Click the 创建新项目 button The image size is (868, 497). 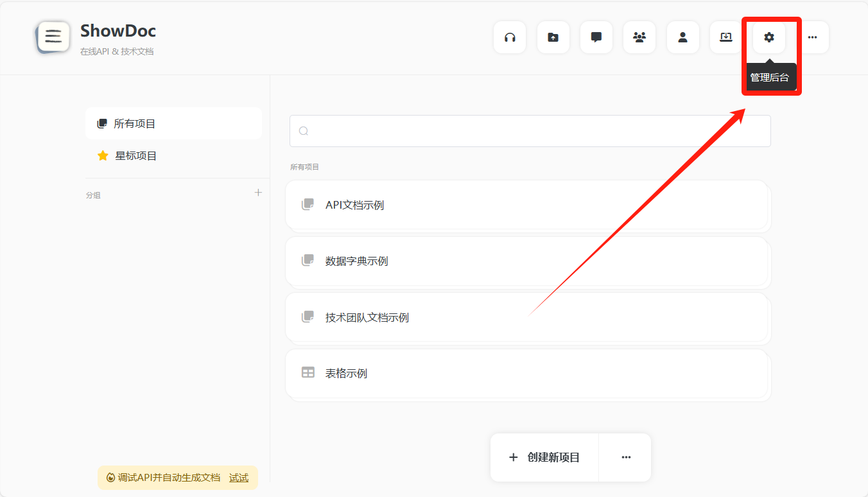tap(544, 457)
